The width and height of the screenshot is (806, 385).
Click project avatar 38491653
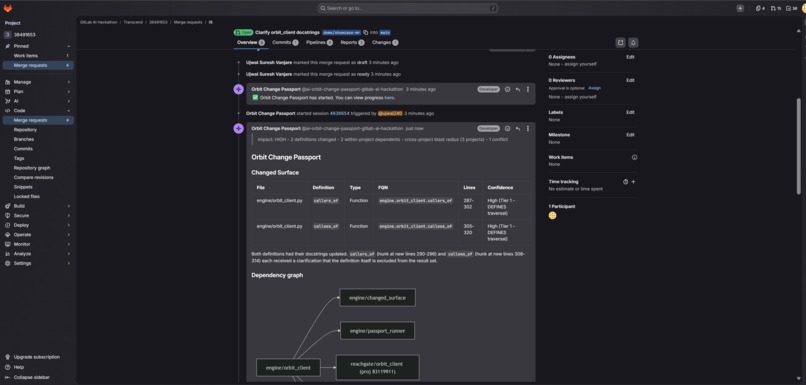click(7, 34)
